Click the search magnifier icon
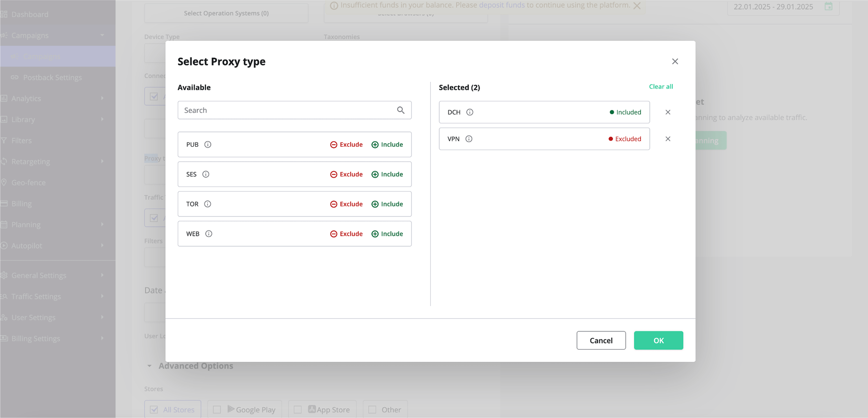 (401, 110)
